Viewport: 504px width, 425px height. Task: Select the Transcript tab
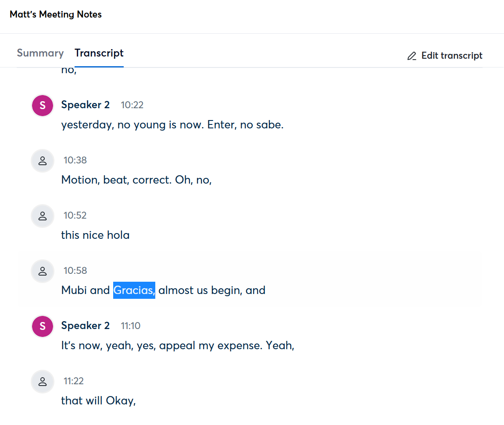[99, 53]
